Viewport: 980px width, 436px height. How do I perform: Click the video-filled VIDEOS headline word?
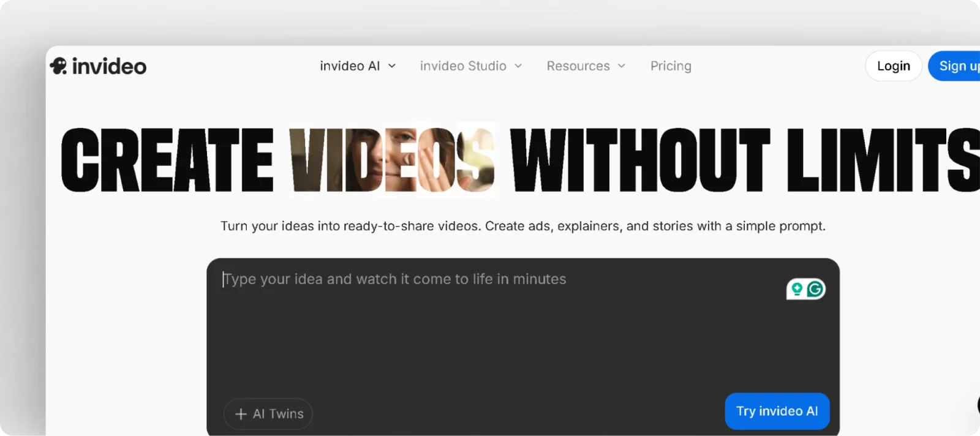tap(392, 160)
